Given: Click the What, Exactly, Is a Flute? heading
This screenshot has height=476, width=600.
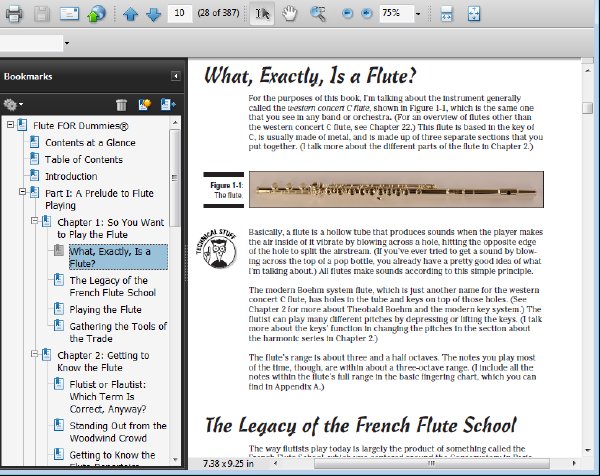Looking at the screenshot, I should pos(310,76).
